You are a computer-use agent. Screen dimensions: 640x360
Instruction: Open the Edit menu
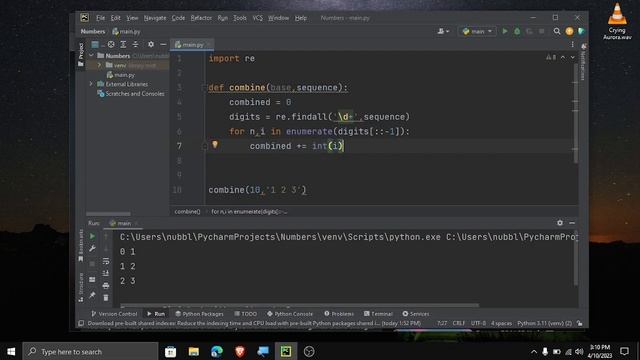click(116, 18)
